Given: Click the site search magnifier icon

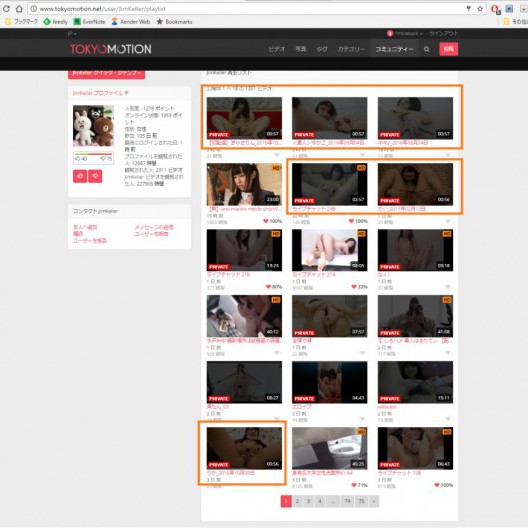Looking at the screenshot, I should (x=426, y=49).
